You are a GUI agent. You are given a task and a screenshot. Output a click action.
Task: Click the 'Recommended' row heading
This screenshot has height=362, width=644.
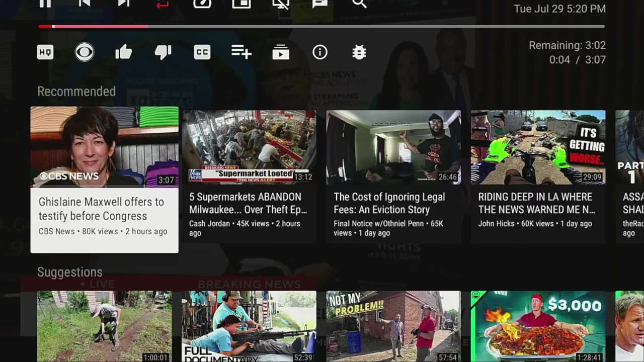tap(76, 92)
